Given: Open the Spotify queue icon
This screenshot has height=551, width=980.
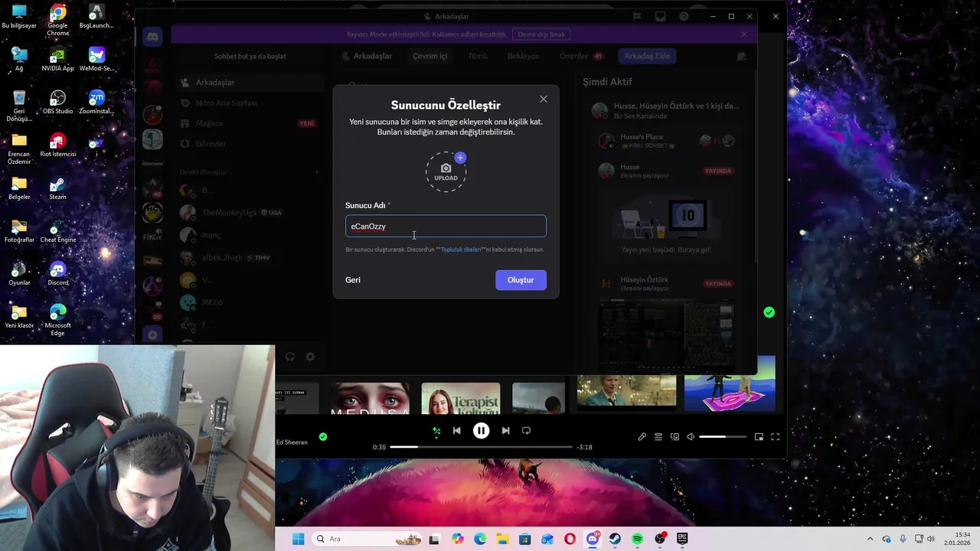Looking at the screenshot, I should click(658, 437).
